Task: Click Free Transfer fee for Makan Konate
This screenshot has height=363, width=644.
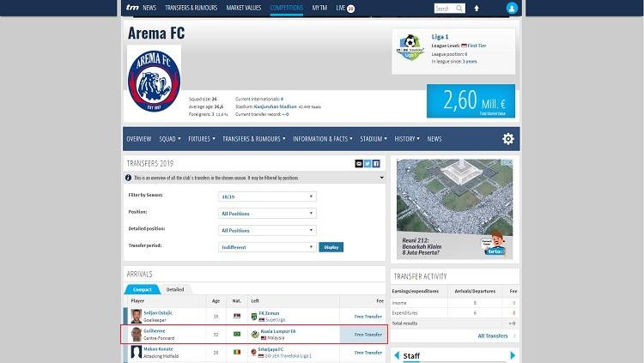Action: 368,353
